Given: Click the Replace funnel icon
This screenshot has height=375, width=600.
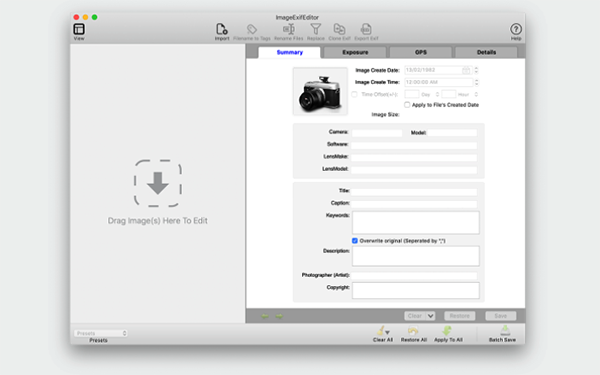Looking at the screenshot, I should 316,29.
